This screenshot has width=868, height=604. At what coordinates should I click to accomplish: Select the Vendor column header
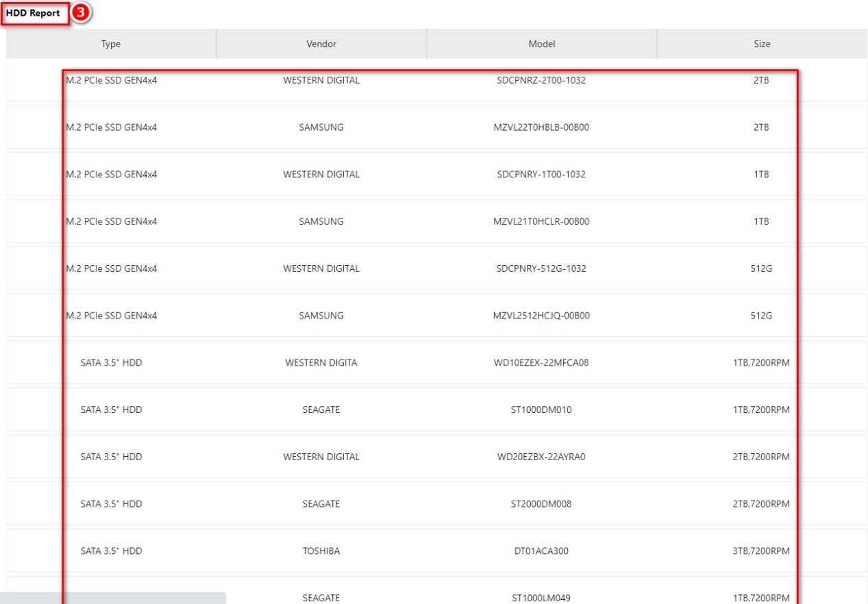(321, 44)
